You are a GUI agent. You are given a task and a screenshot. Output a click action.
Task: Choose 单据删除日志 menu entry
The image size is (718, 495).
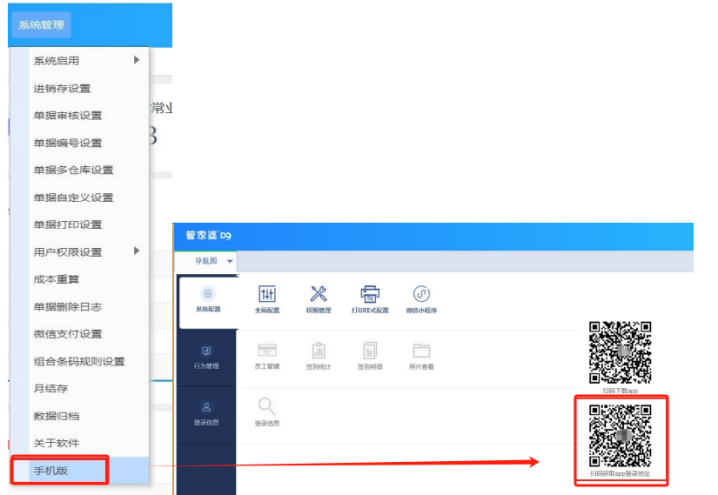point(80,306)
